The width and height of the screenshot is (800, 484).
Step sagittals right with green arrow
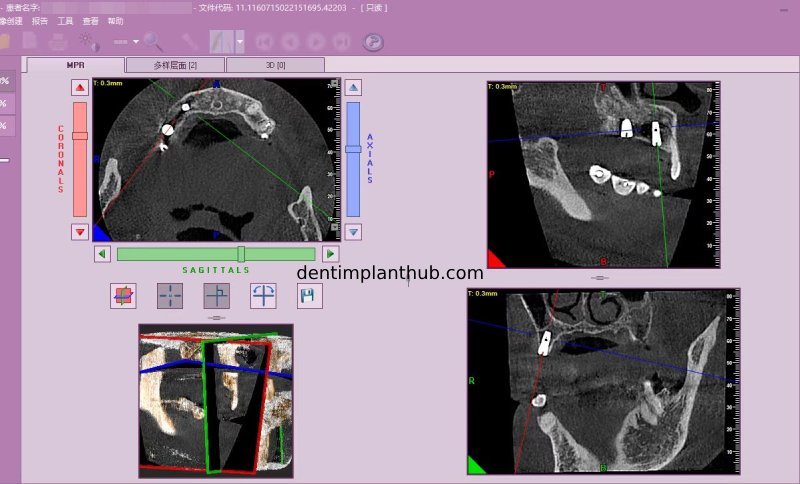pos(331,253)
